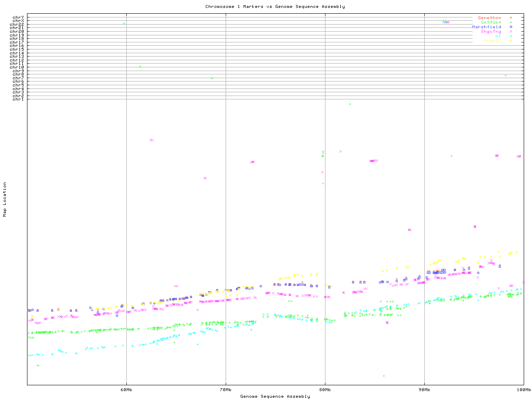
Task: Click the 'Map Location' y-axis title
Action: pos(5,199)
